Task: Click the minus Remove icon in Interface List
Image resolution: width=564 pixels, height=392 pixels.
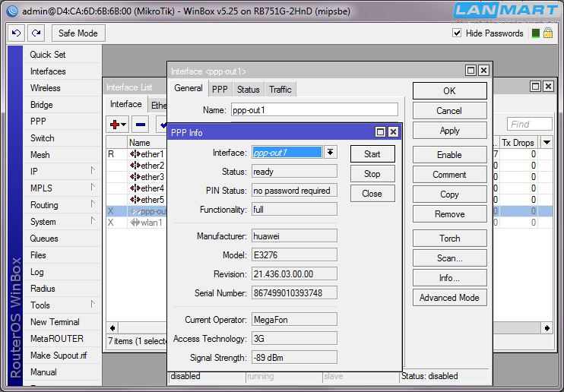Action: coord(141,125)
